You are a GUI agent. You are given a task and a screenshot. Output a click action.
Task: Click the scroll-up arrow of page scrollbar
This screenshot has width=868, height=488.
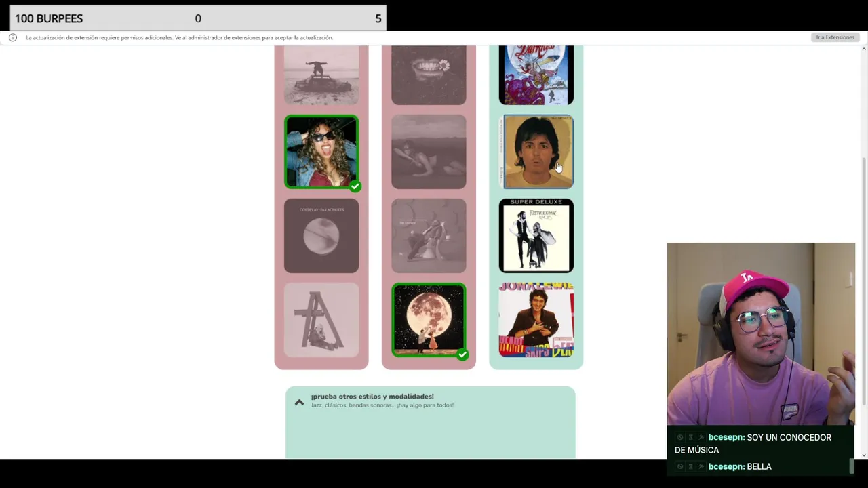(x=863, y=49)
